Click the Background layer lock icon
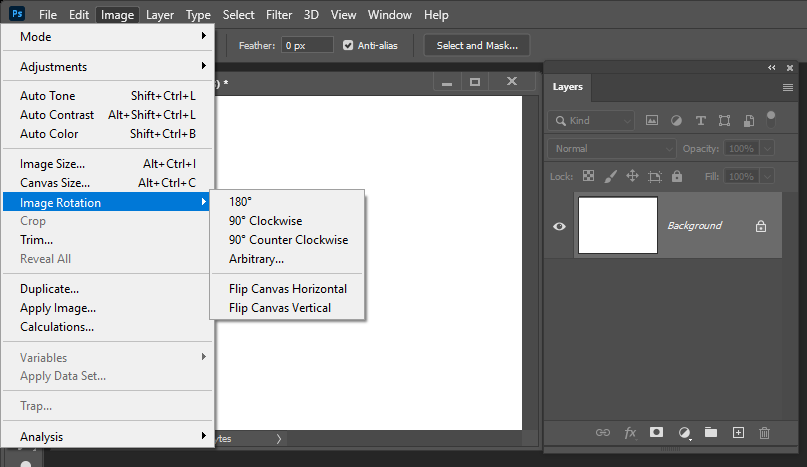 pos(761,226)
